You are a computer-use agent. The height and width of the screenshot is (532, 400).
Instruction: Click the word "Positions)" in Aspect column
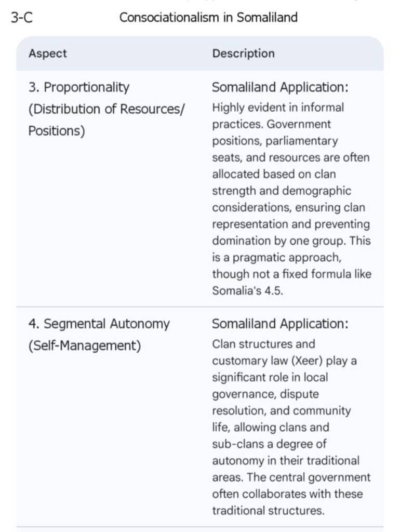pos(56,130)
